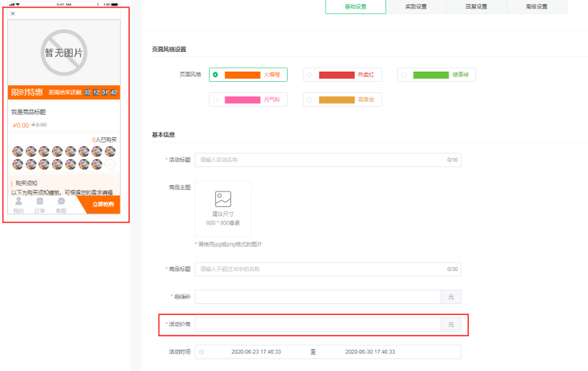This screenshot has height=371, width=588.
Task: Click the ¥0.00 orange price in preview
Action: point(21,125)
